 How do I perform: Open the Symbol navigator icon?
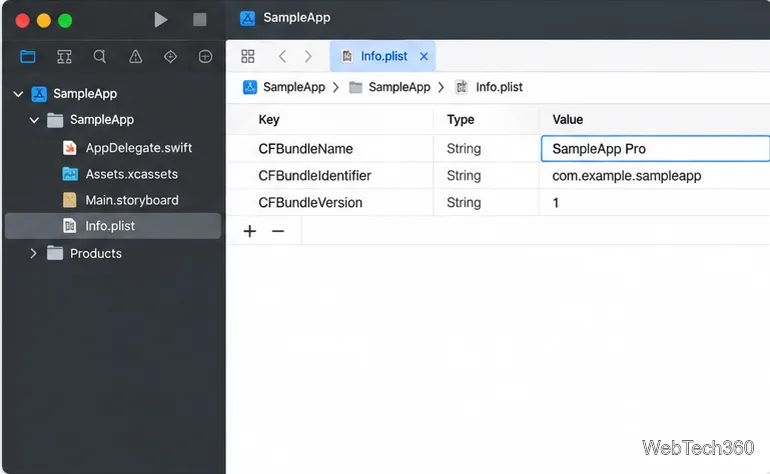point(64,56)
